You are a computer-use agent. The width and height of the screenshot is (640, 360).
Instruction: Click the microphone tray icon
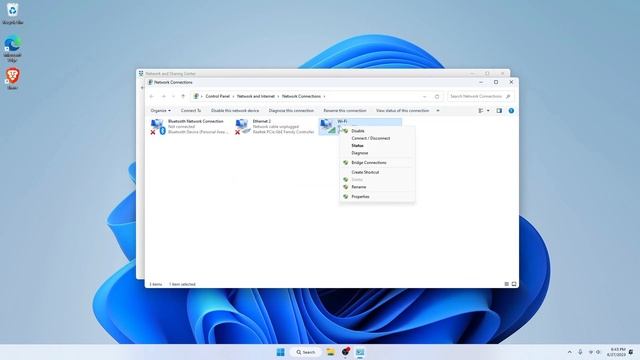580,352
